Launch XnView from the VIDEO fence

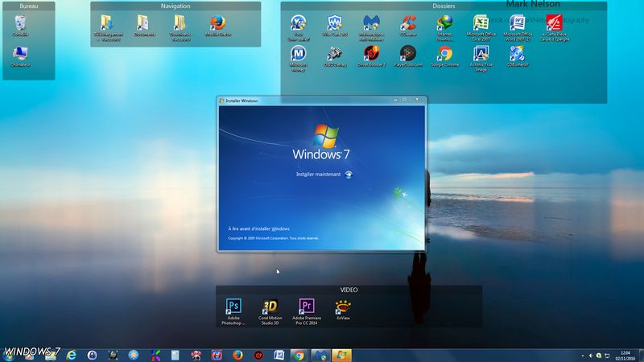pyautogui.click(x=344, y=306)
